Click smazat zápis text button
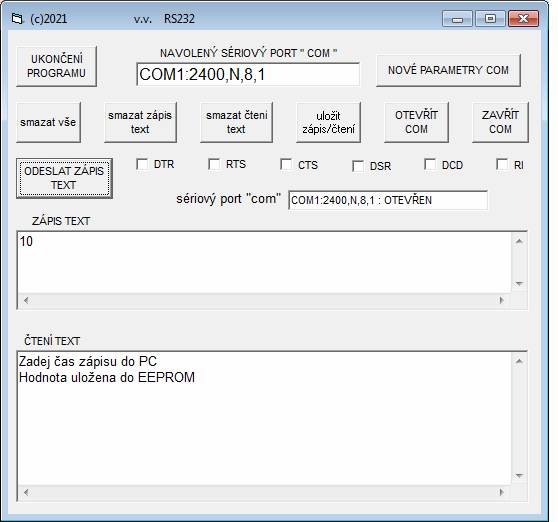This screenshot has height=522, width=558. (x=140, y=122)
